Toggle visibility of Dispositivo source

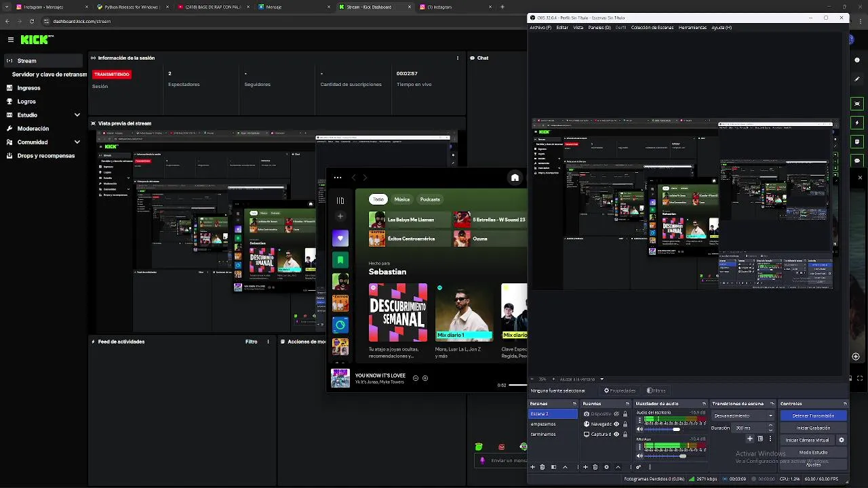point(616,414)
